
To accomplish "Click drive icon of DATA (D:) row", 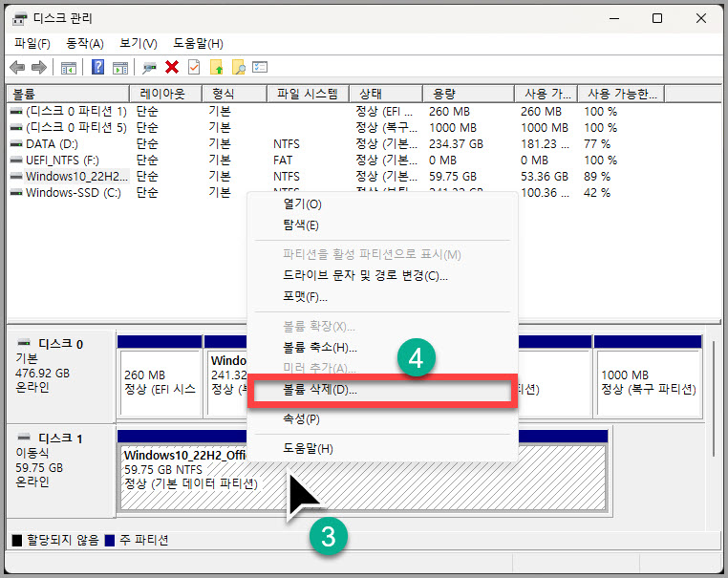I will pyautogui.click(x=16, y=144).
